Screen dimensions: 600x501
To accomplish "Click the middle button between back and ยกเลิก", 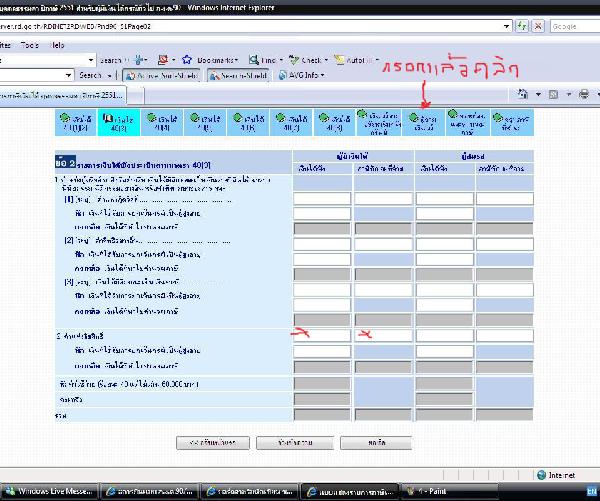I will (x=295, y=443).
